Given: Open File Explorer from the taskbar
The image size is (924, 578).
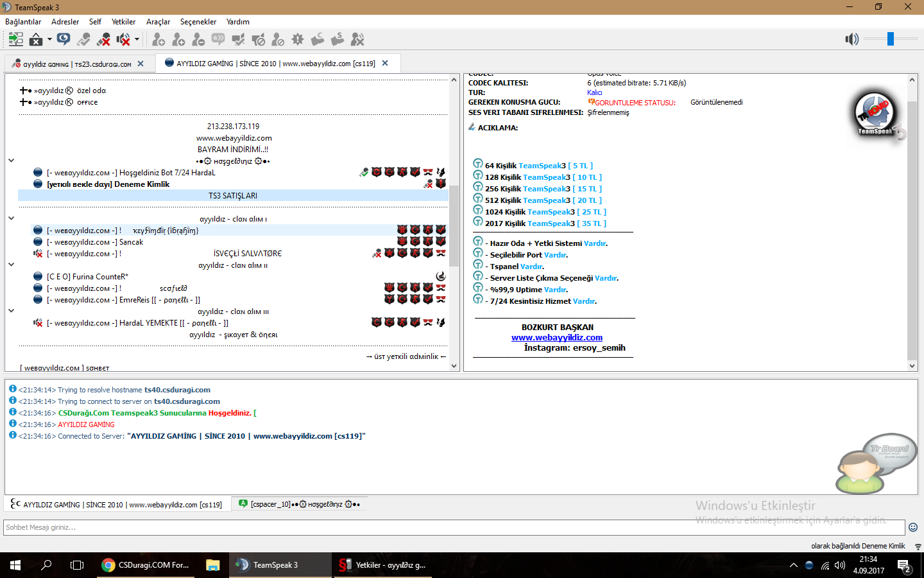Looking at the screenshot, I should [213, 565].
